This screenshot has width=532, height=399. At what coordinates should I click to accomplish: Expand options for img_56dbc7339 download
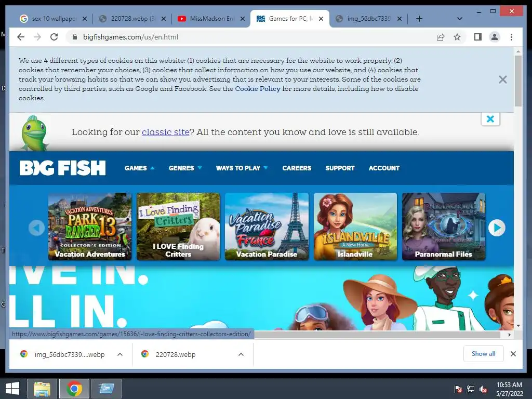click(x=120, y=354)
